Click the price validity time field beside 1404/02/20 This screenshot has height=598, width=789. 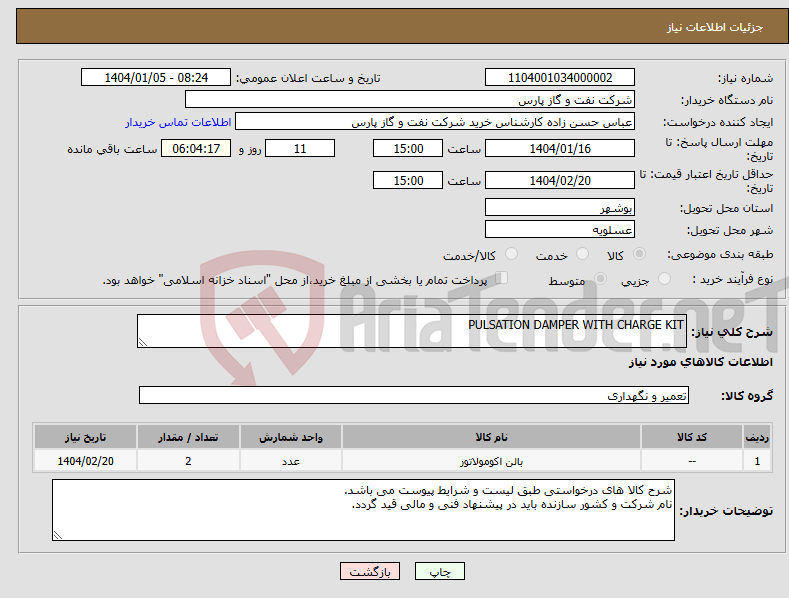pos(408,180)
